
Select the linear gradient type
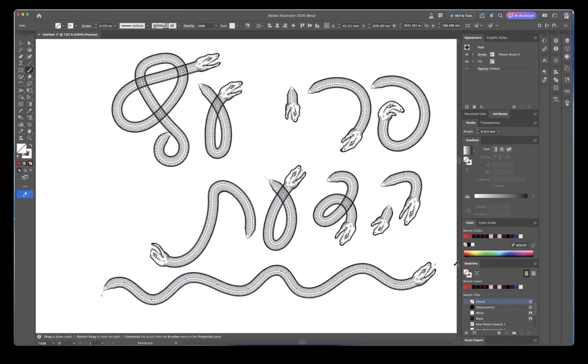pyautogui.click(x=495, y=149)
